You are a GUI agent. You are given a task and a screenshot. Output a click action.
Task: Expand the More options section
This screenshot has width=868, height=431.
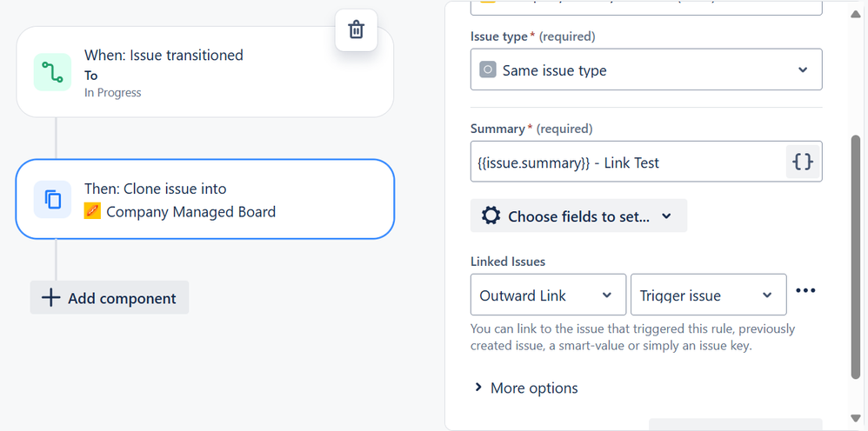click(x=525, y=388)
